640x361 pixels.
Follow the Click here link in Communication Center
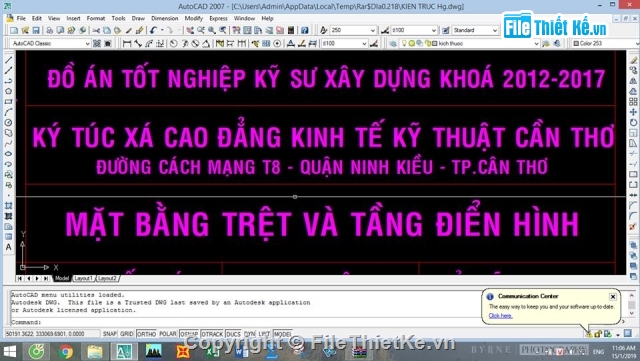pyautogui.click(x=500, y=316)
